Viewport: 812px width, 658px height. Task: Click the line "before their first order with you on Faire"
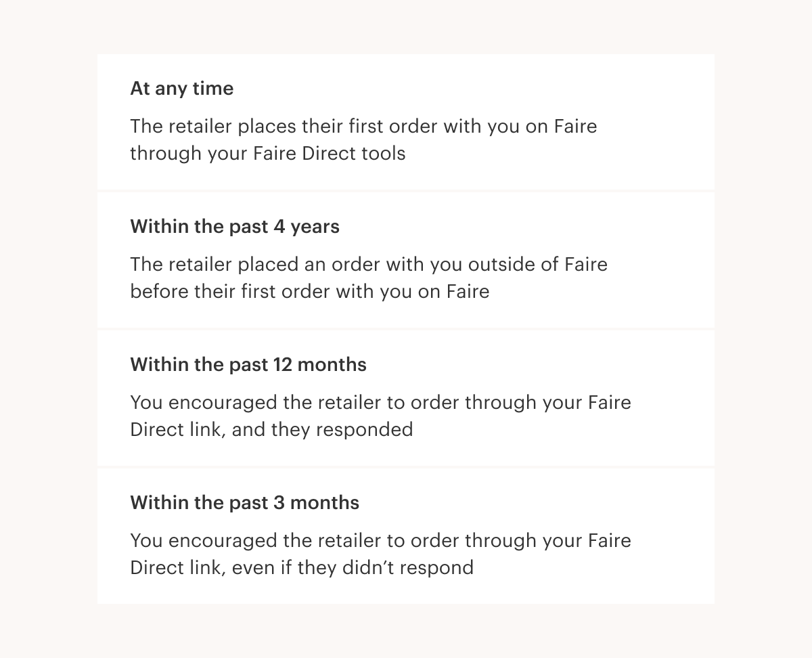[x=309, y=292]
